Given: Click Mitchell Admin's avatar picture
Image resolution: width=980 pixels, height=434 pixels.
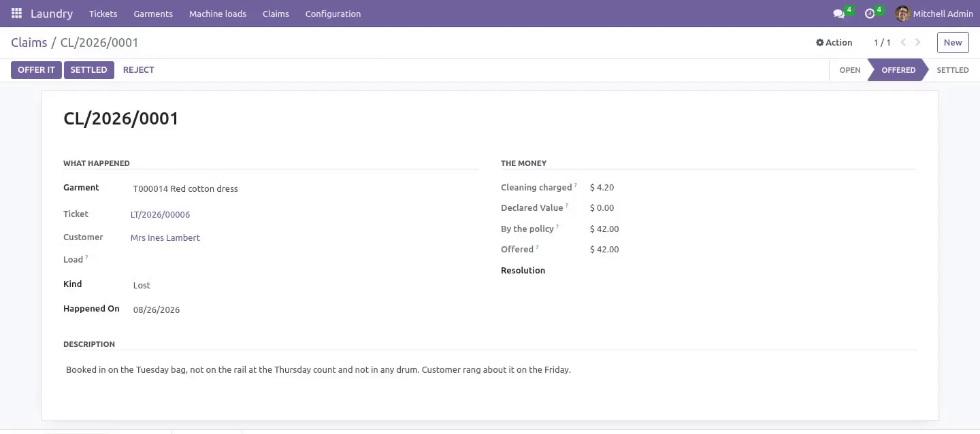Looking at the screenshot, I should point(902,14).
